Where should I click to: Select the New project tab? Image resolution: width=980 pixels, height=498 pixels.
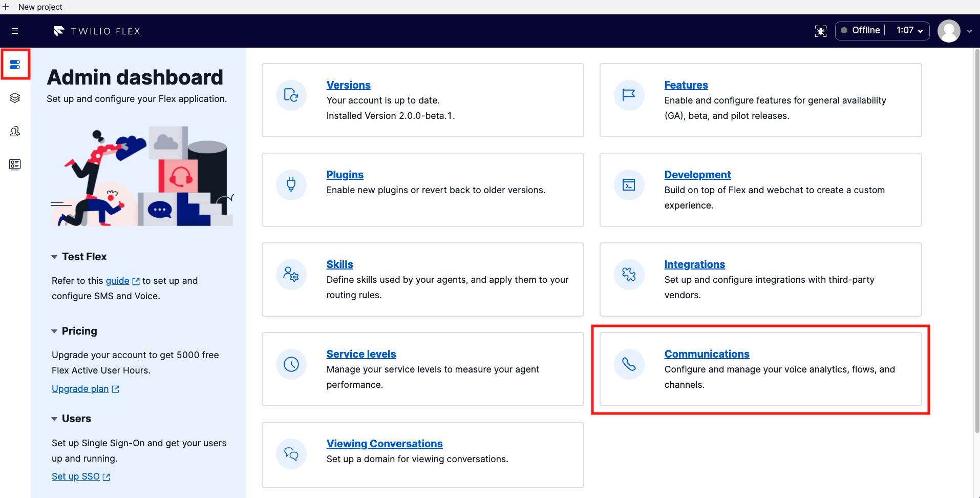(40, 7)
